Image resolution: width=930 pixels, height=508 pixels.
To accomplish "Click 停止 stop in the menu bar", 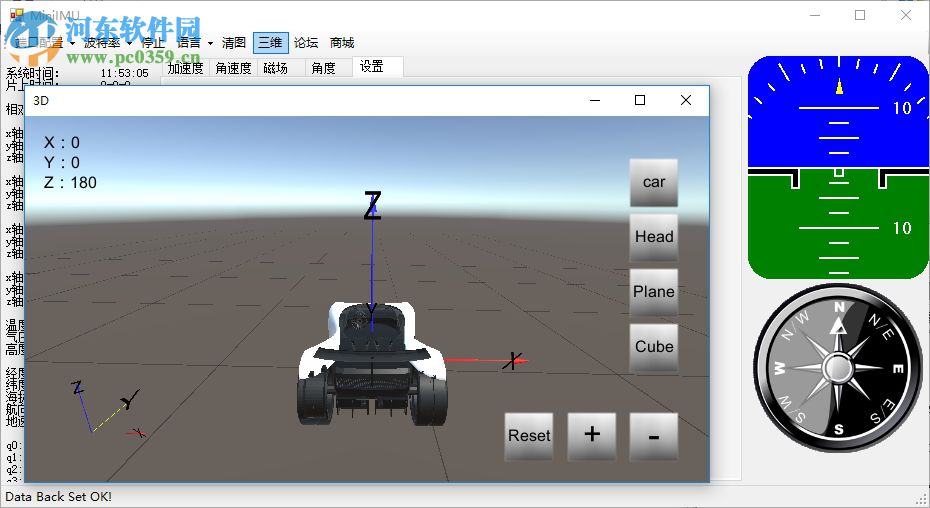I will 153,43.
